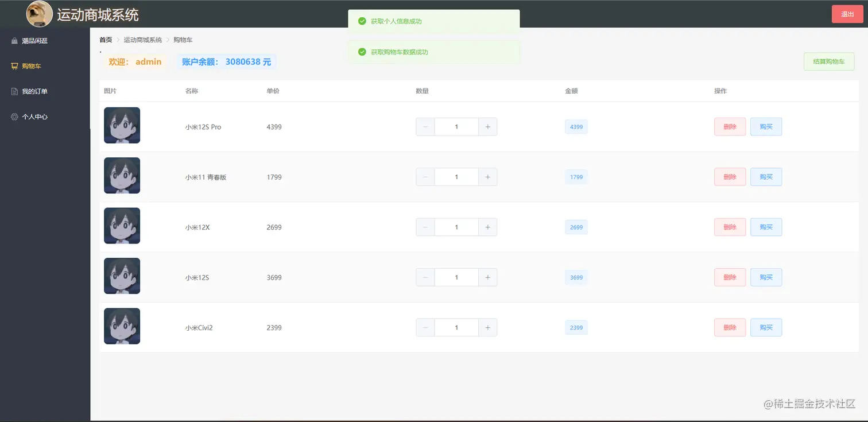Increase quantity for 小米12S Pro
Viewport: 868px width, 422px height.
point(487,127)
